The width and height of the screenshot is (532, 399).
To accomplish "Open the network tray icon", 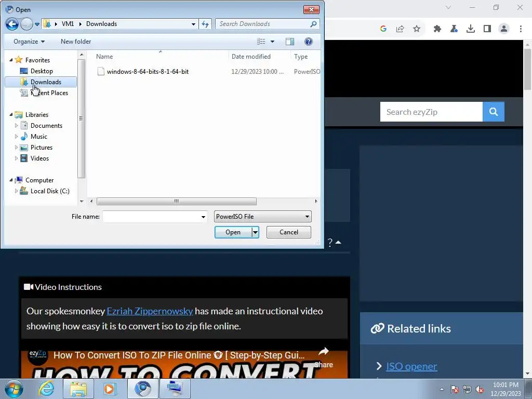I will click(467, 389).
